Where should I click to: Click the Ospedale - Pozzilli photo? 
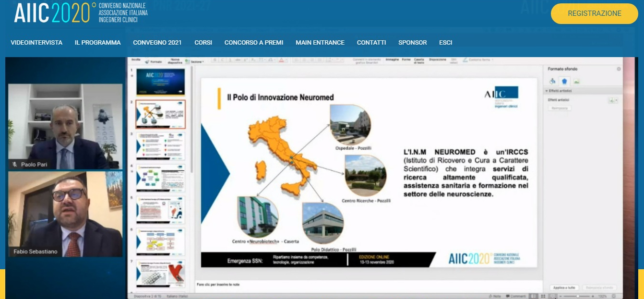coord(350,124)
